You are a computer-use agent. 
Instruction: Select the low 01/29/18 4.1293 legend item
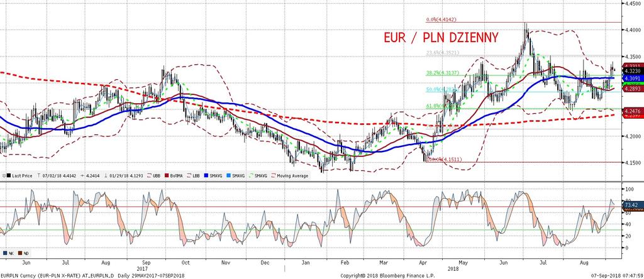point(124,175)
